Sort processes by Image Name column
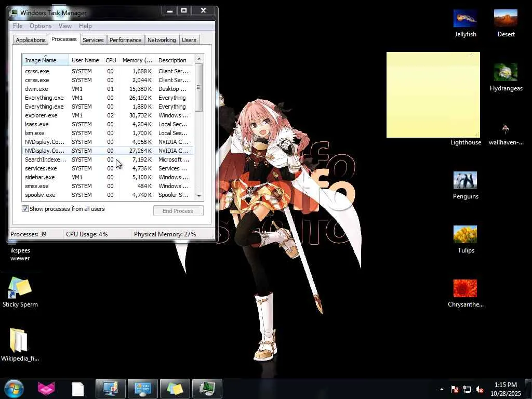The image size is (532, 399). coord(46,60)
